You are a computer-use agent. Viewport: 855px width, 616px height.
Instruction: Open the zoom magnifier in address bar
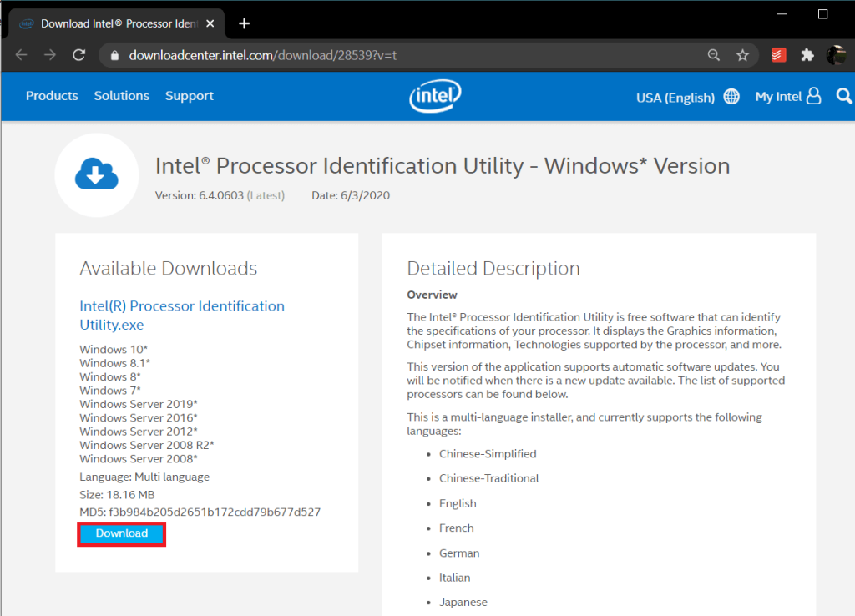[x=714, y=55]
